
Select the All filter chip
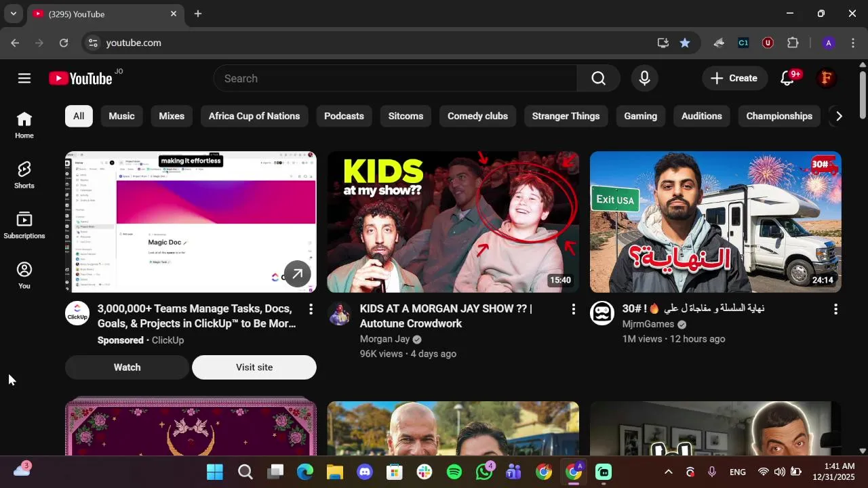point(79,116)
